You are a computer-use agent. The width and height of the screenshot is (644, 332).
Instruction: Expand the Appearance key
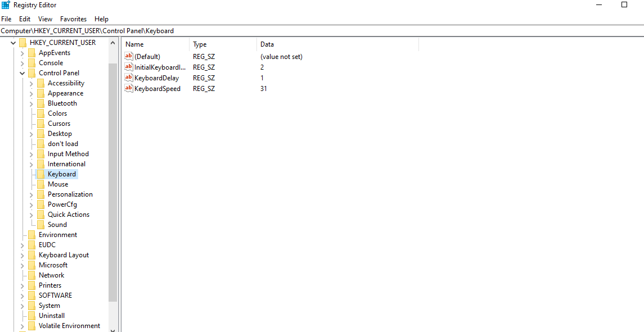[x=31, y=94]
